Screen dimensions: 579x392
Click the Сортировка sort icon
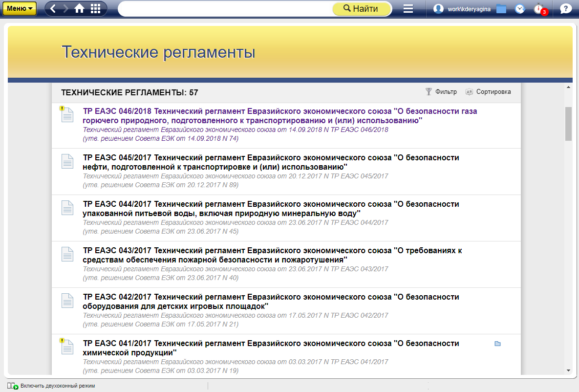pyautogui.click(x=469, y=91)
